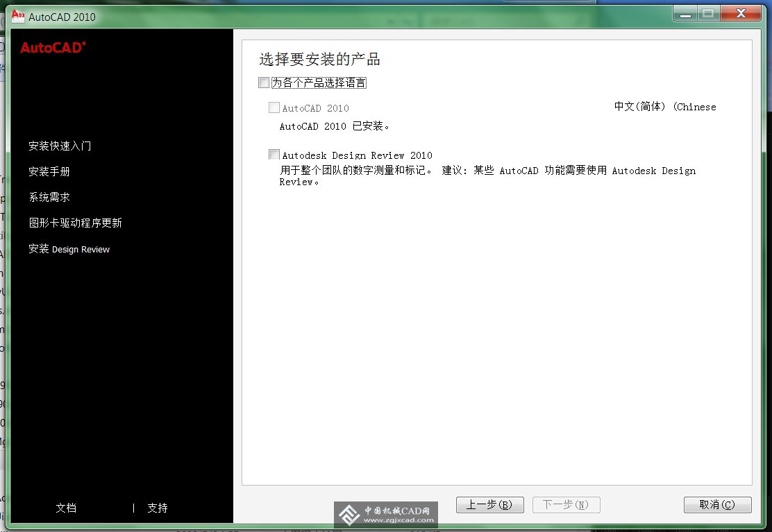Enable the 为各个产品选择语言 checkbox

pos(264,83)
